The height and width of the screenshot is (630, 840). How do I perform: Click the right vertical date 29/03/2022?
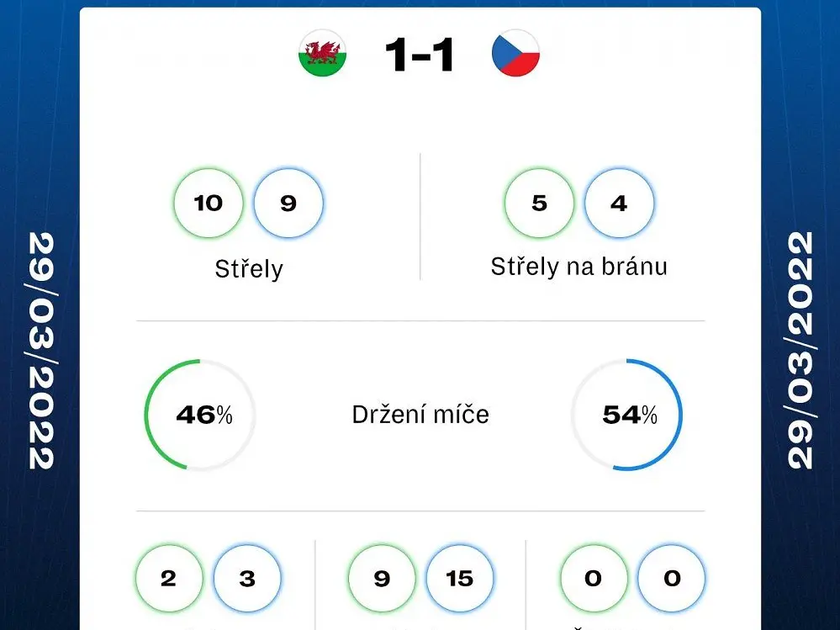[800, 351]
